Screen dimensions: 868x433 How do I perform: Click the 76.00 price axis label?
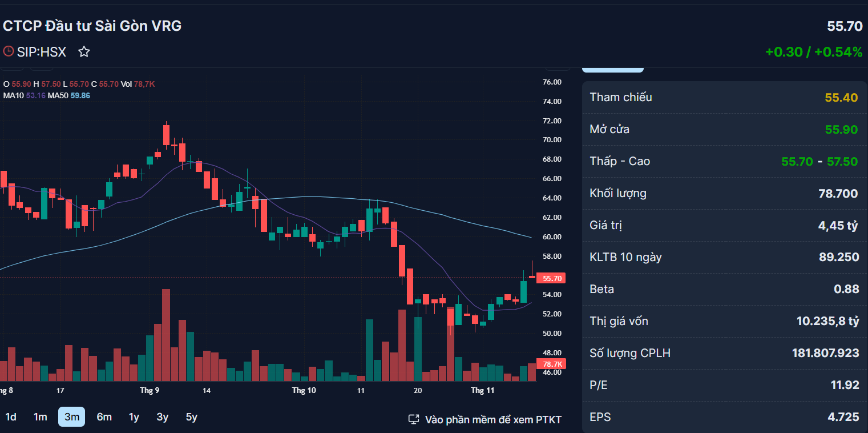coord(552,82)
